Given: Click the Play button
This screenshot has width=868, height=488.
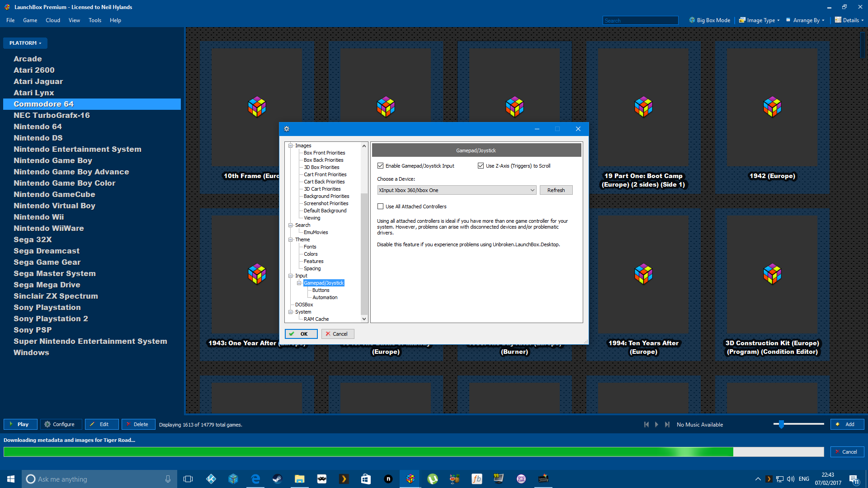Looking at the screenshot, I should 20,424.
